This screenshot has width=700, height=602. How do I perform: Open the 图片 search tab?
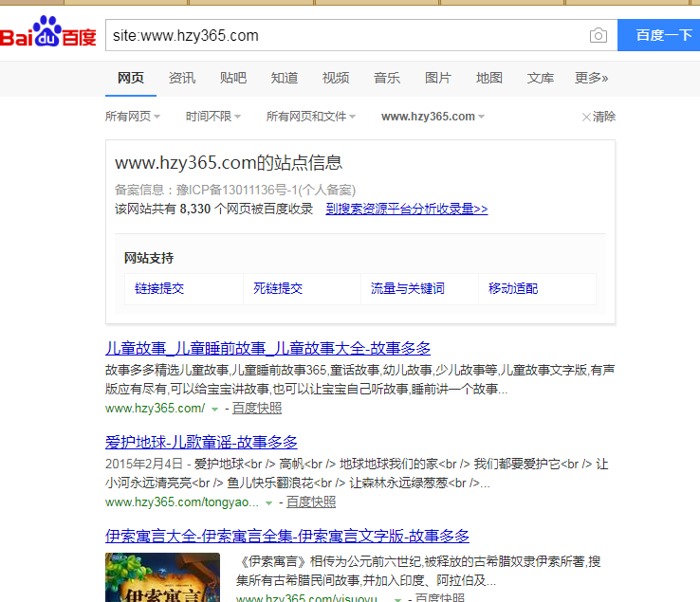438,78
